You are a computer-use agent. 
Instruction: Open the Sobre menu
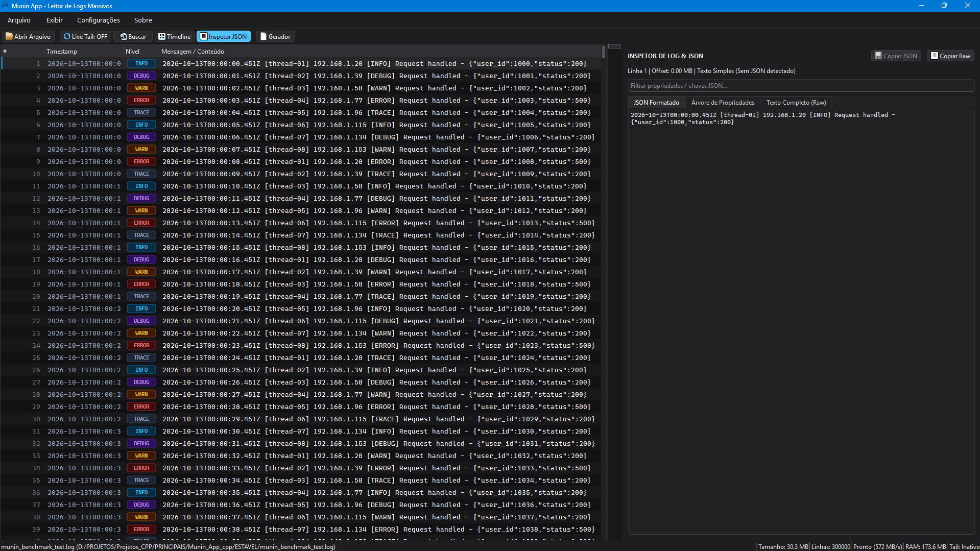(x=143, y=20)
